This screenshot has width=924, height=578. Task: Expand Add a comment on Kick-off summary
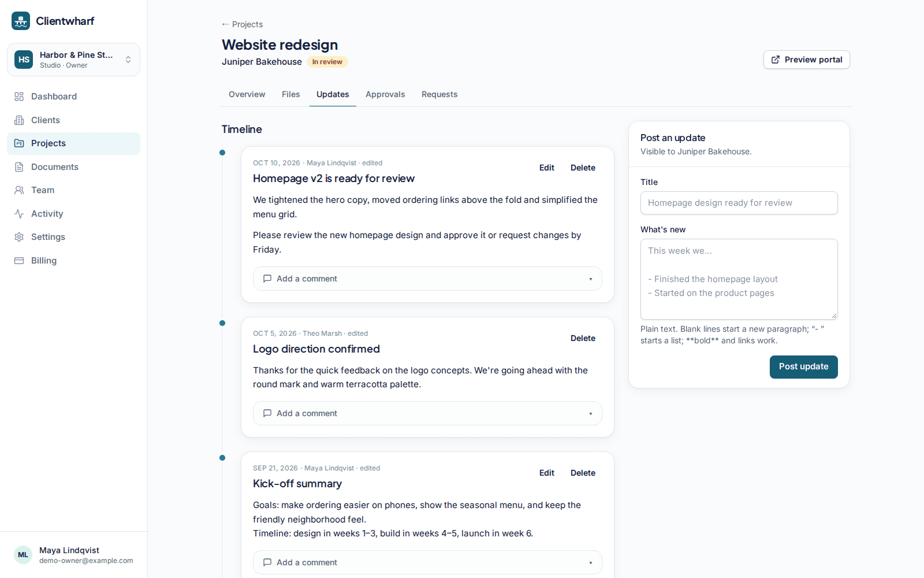427,562
